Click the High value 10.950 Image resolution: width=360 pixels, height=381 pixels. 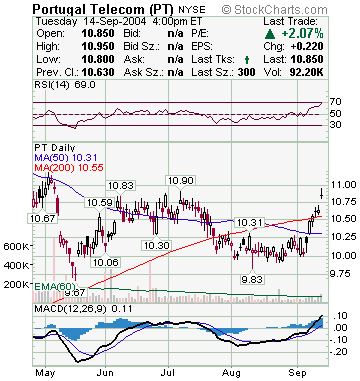click(x=98, y=46)
